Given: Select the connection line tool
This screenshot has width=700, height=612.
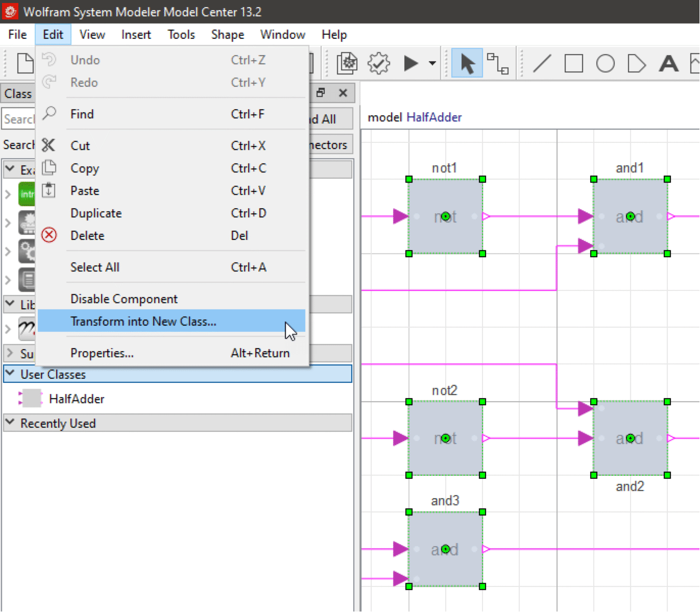Looking at the screenshot, I should point(497,63).
